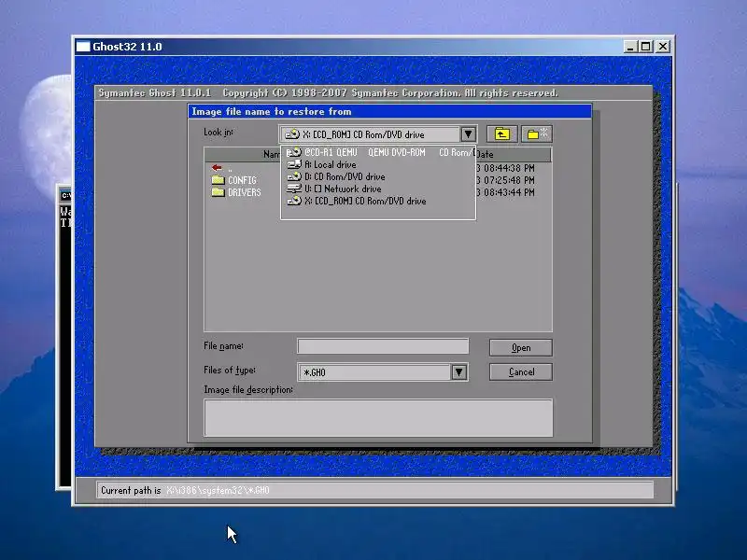Viewport: 747px width, 560px height.
Task: Click the create new folder icon
Action: click(537, 134)
